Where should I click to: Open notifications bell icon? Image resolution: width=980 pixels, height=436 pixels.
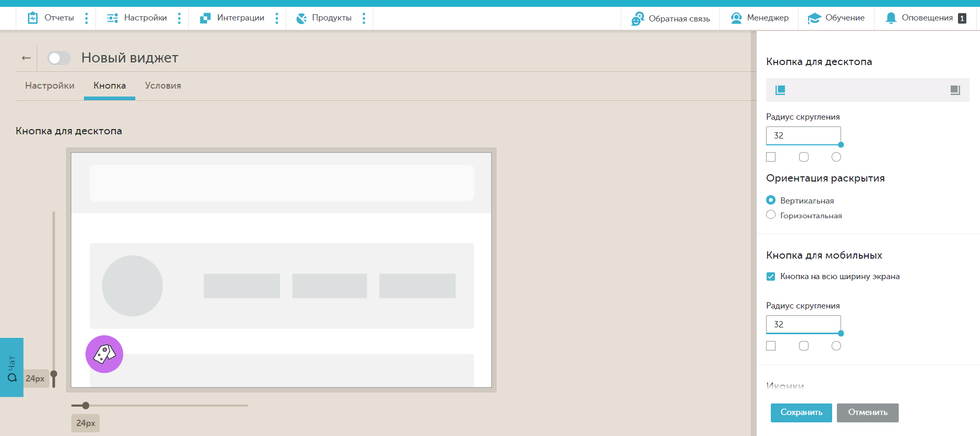890,18
